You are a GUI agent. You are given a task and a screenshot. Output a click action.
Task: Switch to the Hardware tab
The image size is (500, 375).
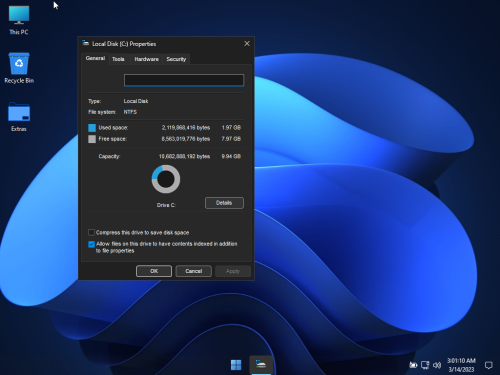coord(146,59)
